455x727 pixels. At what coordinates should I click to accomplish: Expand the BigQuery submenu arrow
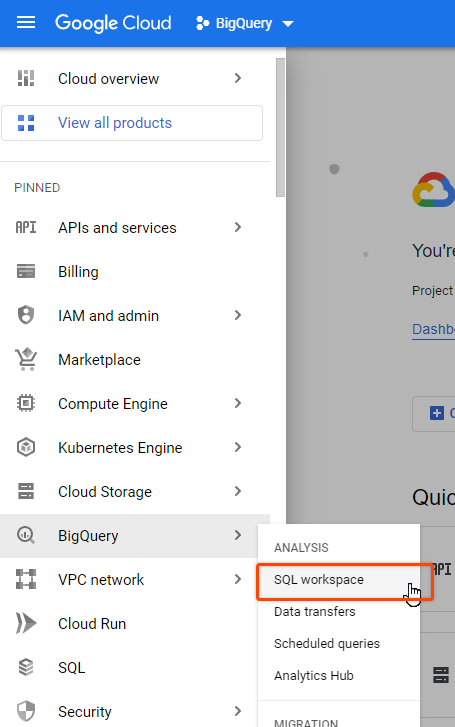[238, 536]
